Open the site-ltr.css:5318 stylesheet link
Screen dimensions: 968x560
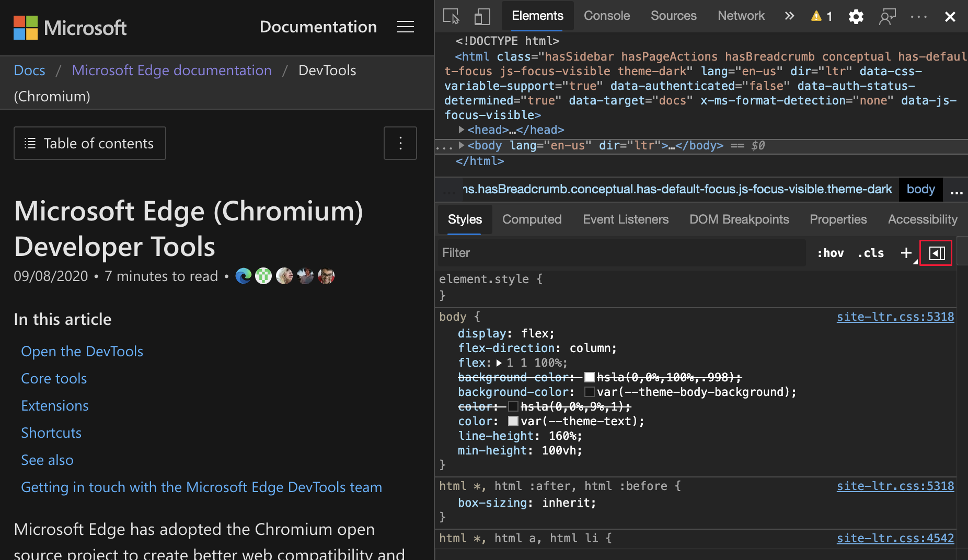tap(895, 317)
